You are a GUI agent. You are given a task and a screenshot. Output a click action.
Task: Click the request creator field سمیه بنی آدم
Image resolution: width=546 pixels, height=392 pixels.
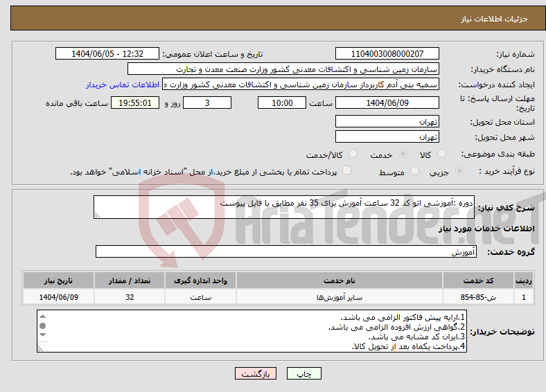301,84
